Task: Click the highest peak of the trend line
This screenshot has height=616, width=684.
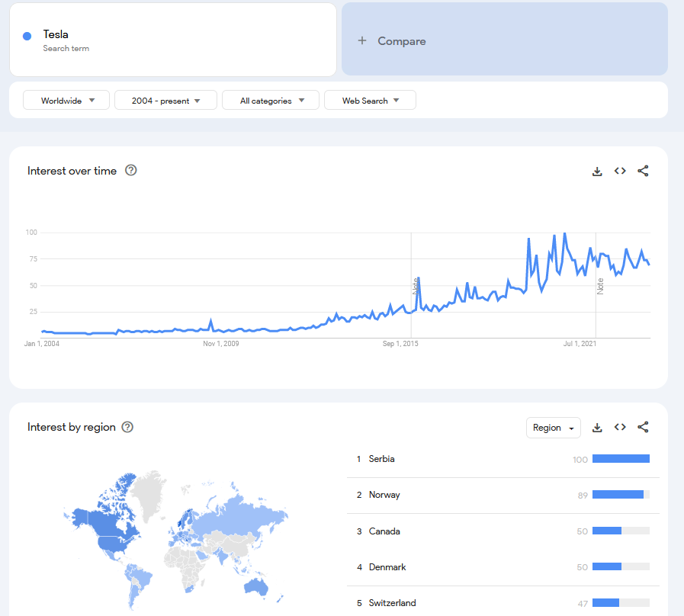Action: tap(565, 234)
